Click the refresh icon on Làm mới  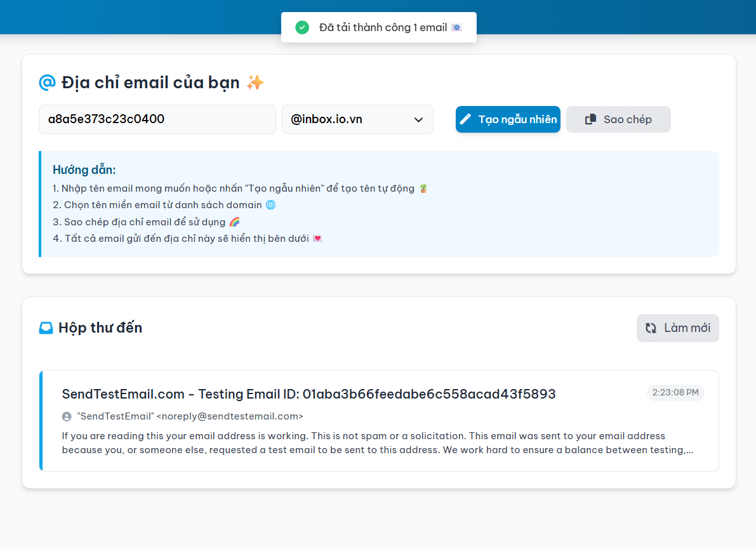click(651, 327)
